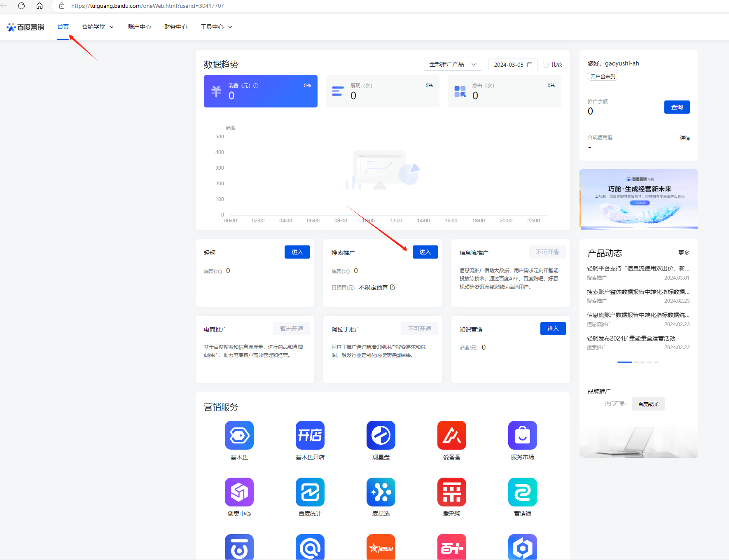Click the browser address bar URL

point(147,6)
